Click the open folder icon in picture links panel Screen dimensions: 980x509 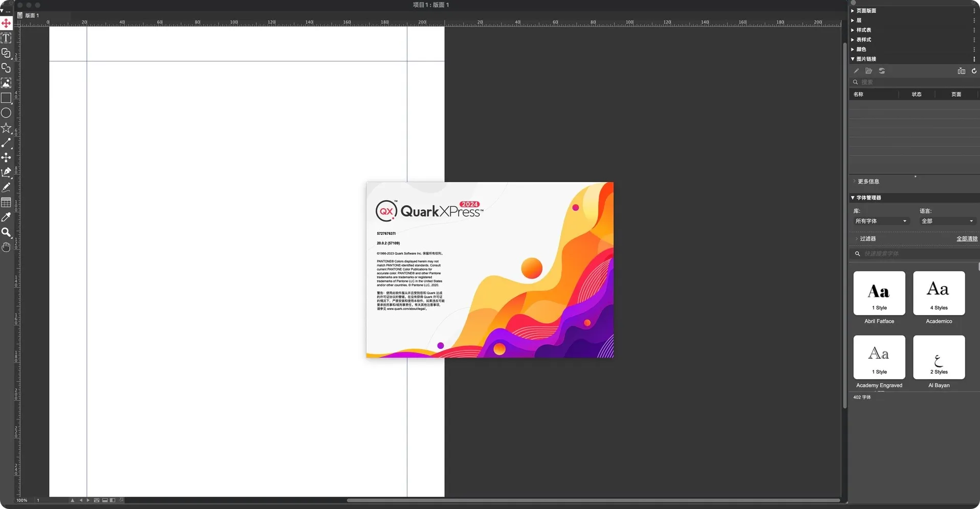pyautogui.click(x=869, y=71)
